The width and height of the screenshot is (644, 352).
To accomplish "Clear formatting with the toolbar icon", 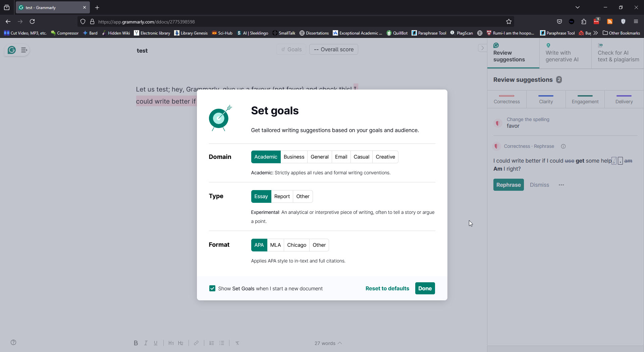I will (x=237, y=343).
